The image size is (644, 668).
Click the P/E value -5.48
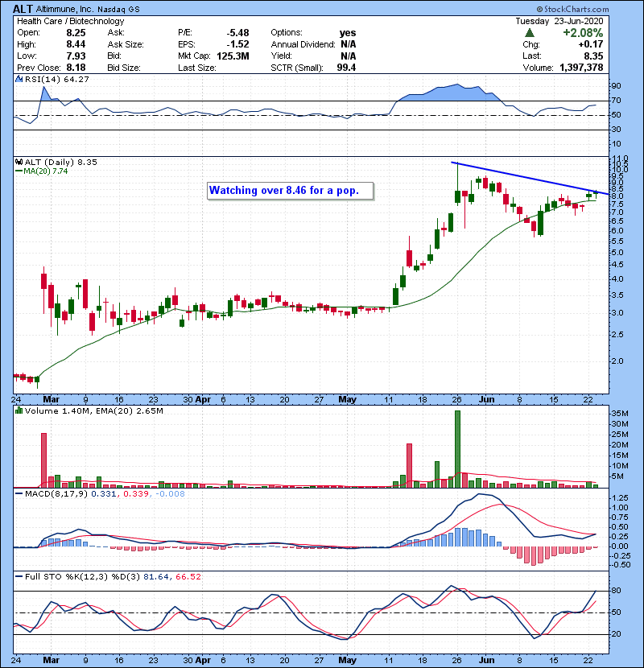coord(237,33)
